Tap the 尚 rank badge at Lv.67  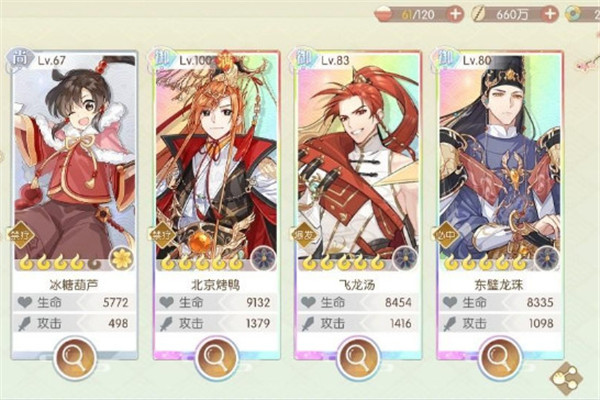tap(18, 60)
